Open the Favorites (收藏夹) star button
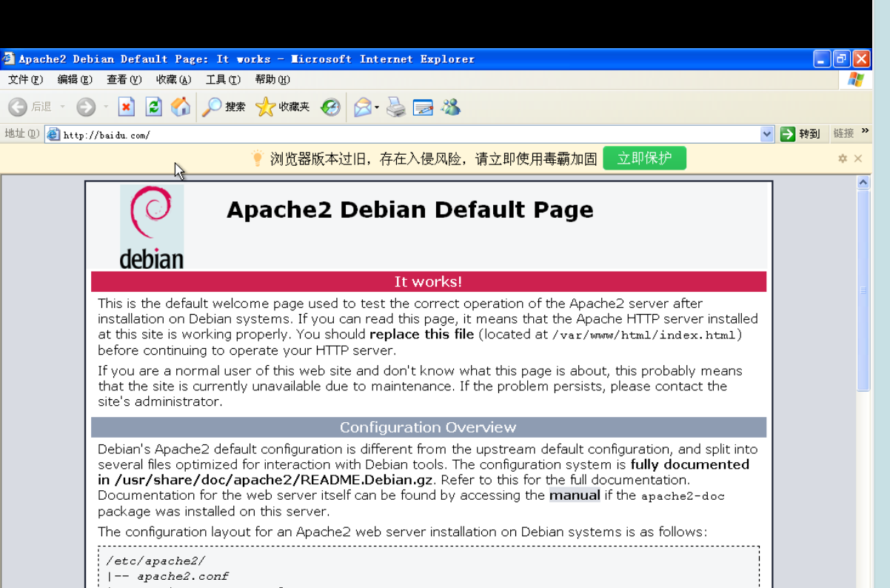Screen dimensions: 890x588 click(x=283, y=107)
